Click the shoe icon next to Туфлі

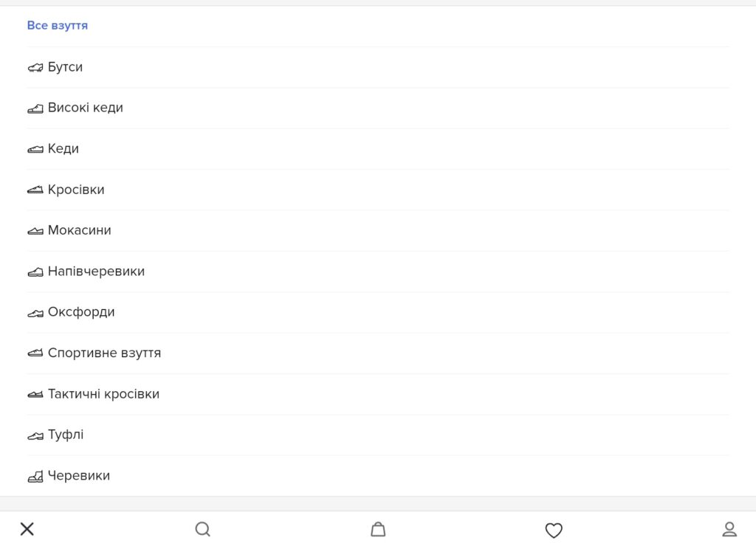click(x=35, y=435)
